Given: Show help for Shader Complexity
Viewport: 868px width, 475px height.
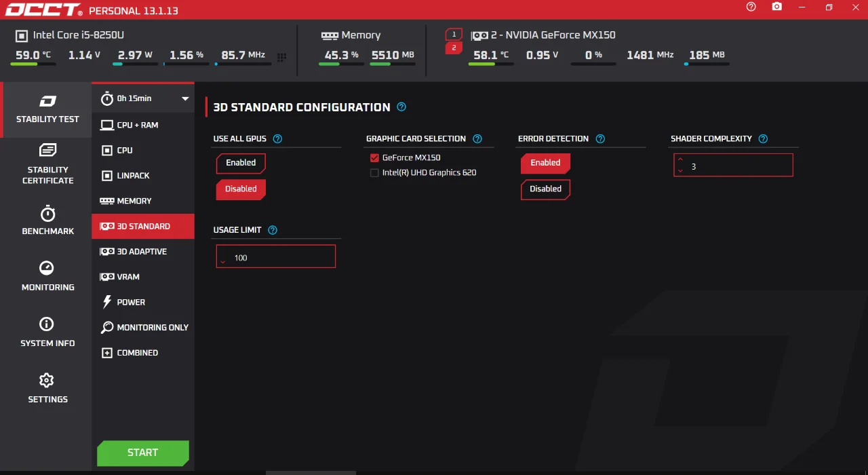Looking at the screenshot, I should tap(763, 139).
